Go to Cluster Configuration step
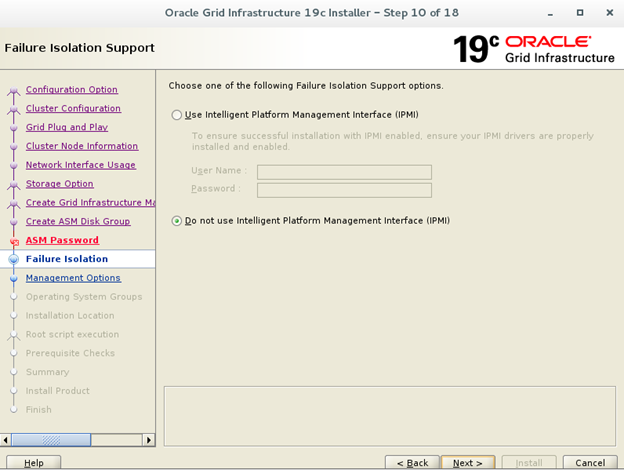The height and width of the screenshot is (470, 624). coord(73,108)
